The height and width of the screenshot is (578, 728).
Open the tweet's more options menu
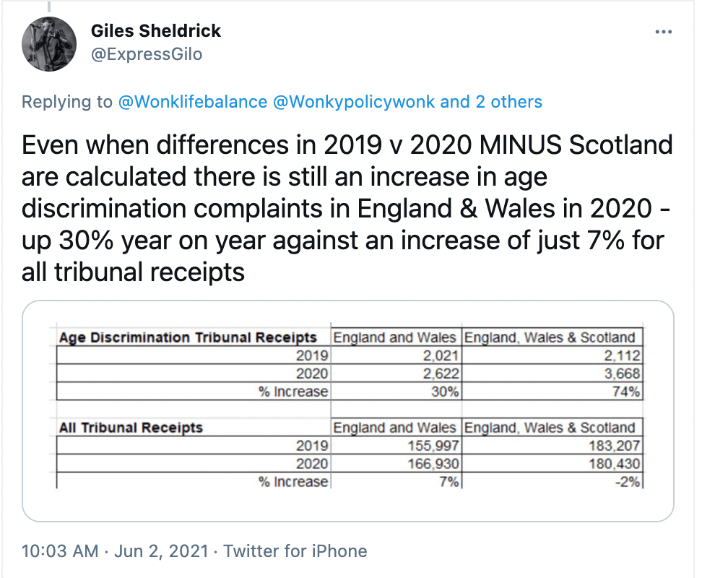click(663, 33)
